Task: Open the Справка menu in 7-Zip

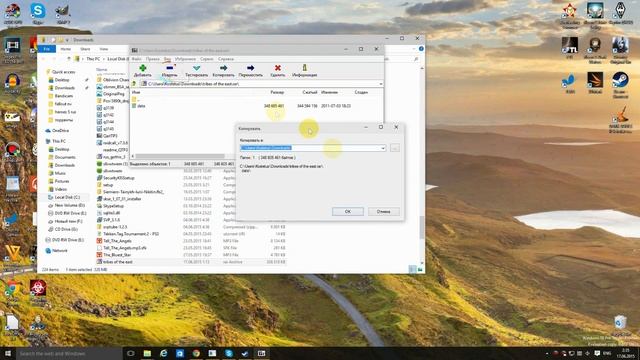Action: point(226,59)
